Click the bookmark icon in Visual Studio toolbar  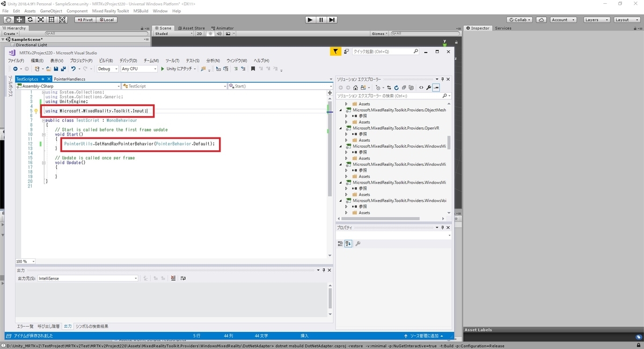(x=253, y=69)
